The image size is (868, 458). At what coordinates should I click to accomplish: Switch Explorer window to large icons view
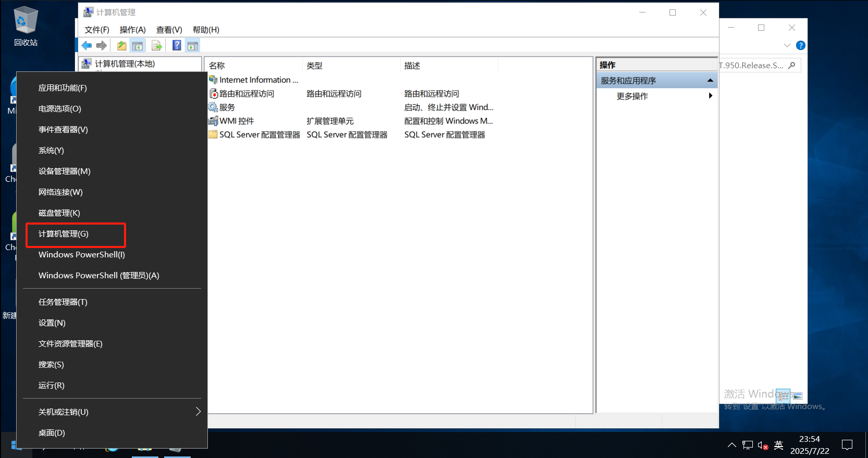[797, 396]
